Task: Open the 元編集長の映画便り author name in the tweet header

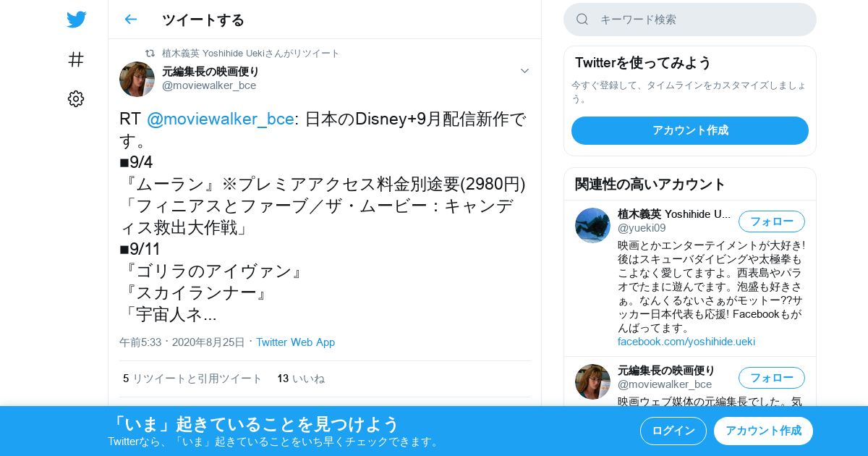Action: pos(210,71)
